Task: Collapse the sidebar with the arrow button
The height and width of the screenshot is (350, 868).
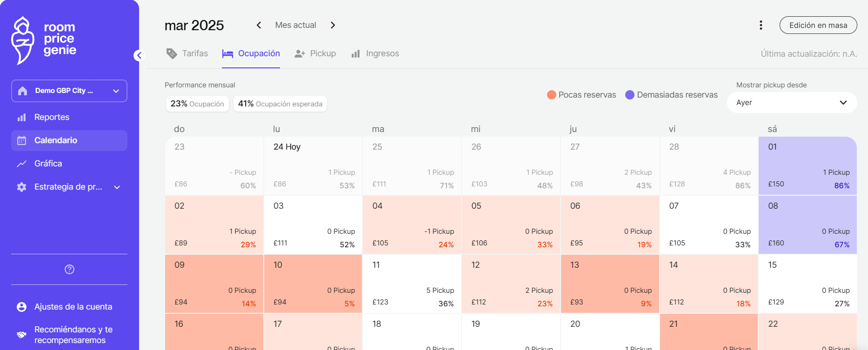Action: [x=139, y=55]
